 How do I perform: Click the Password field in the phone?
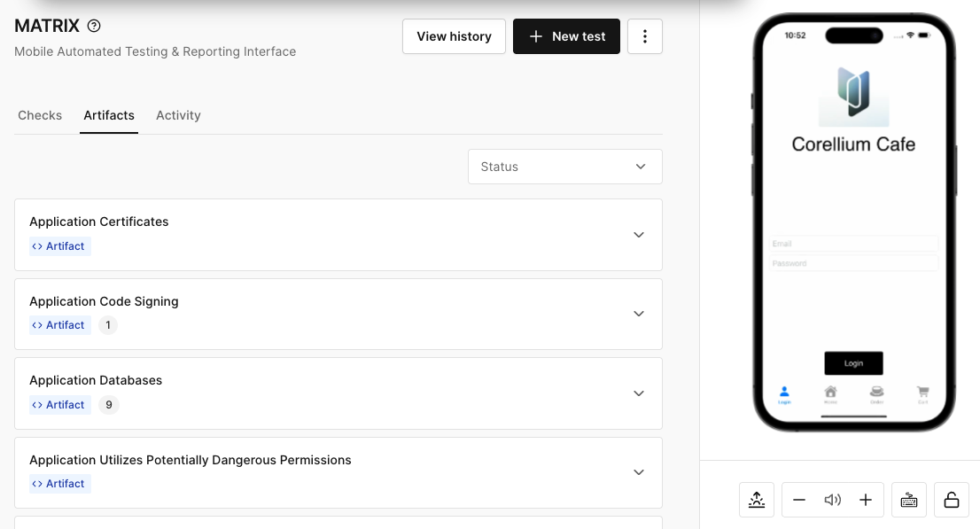coord(854,263)
